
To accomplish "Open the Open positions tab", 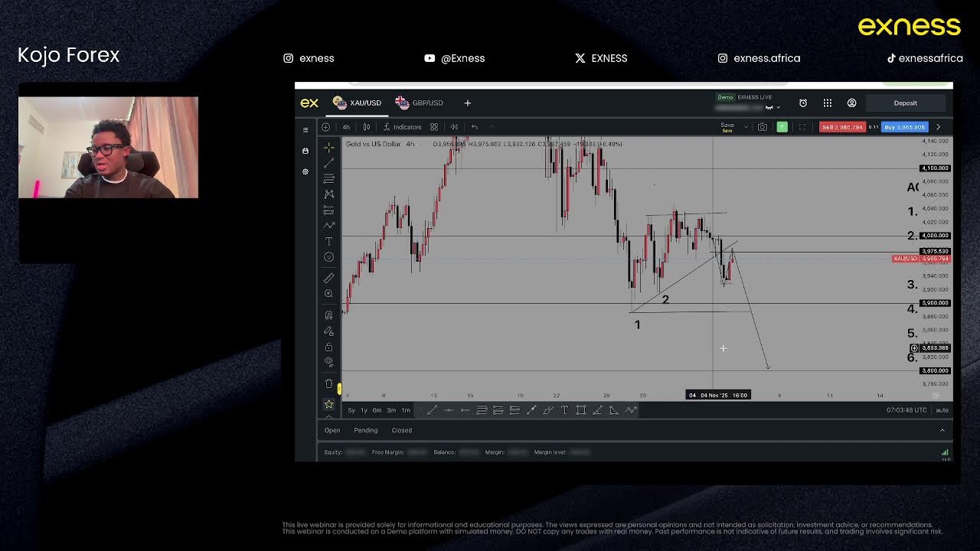I will 332,430.
